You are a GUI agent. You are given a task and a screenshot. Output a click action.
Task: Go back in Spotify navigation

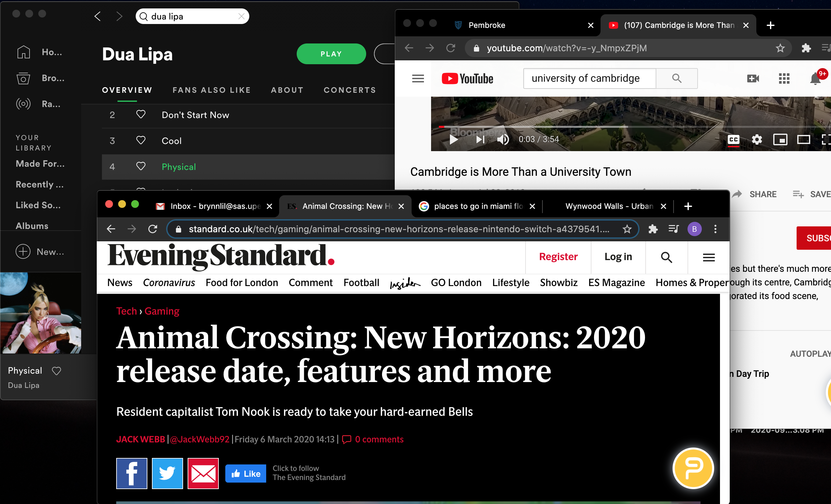click(x=98, y=16)
